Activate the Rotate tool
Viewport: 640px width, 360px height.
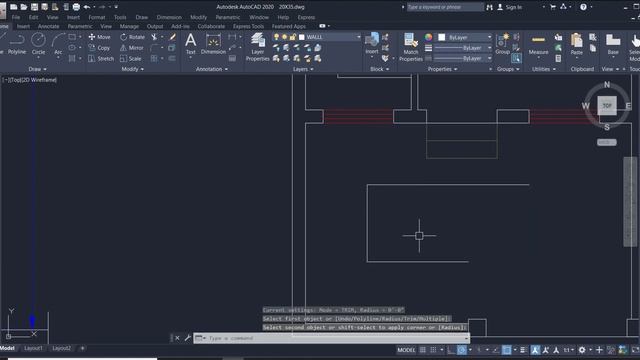133,37
